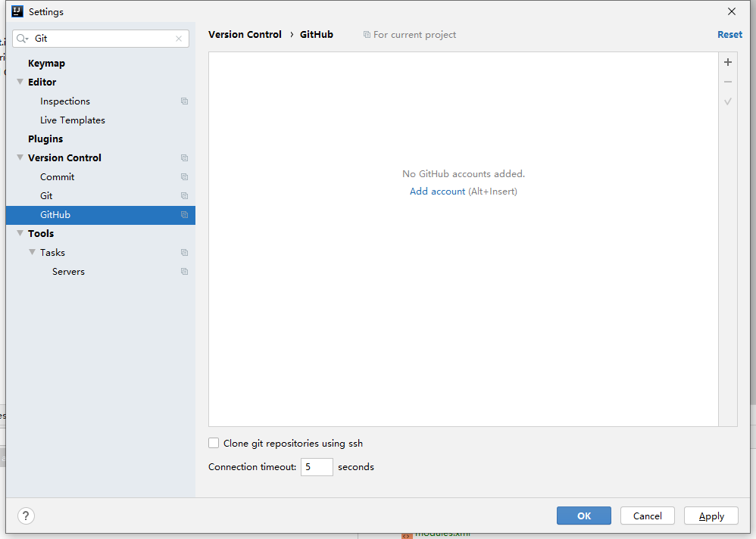Image resolution: width=756 pixels, height=539 pixels.
Task: Click the Reset link
Action: 729,35
